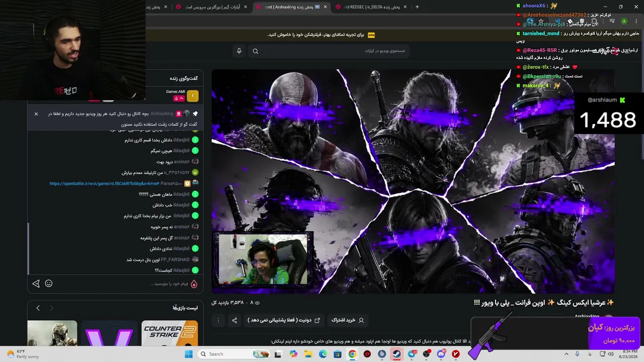Open a new browser tab
The height and width of the screenshot is (362, 644).
(417, 7)
